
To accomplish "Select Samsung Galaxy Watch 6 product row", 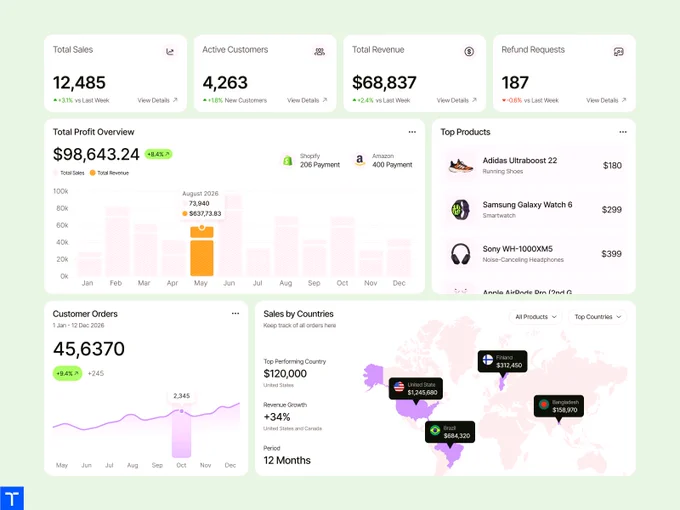I will coord(534,209).
